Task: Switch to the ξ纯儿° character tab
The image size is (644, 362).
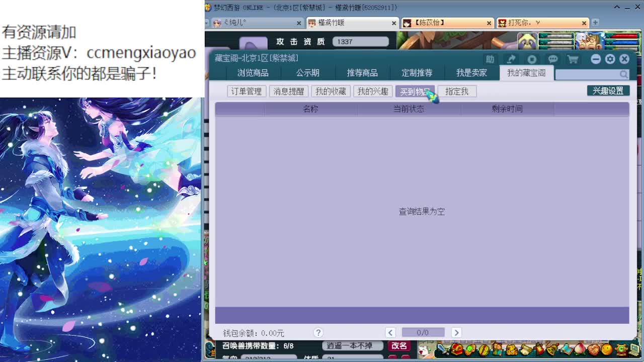Action: coord(257,23)
